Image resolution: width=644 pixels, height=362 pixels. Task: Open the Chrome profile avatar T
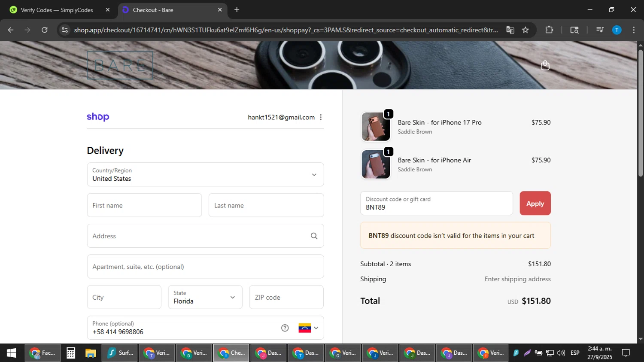[x=617, y=30]
